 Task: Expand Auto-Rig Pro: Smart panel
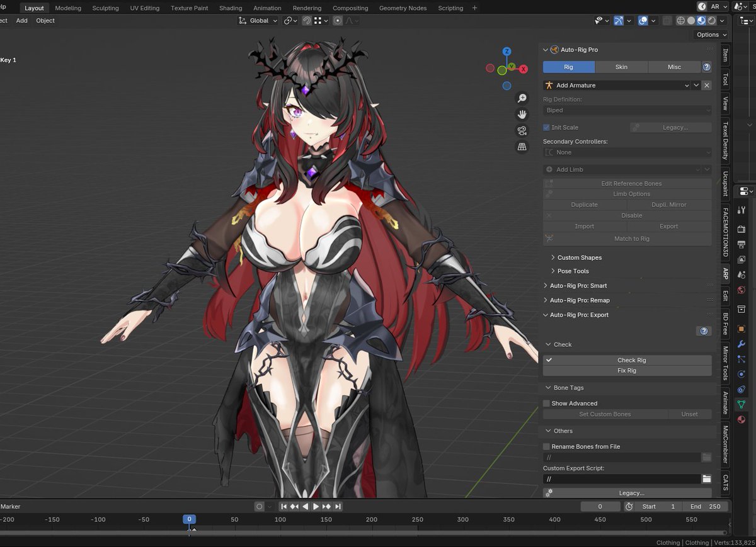click(x=576, y=286)
